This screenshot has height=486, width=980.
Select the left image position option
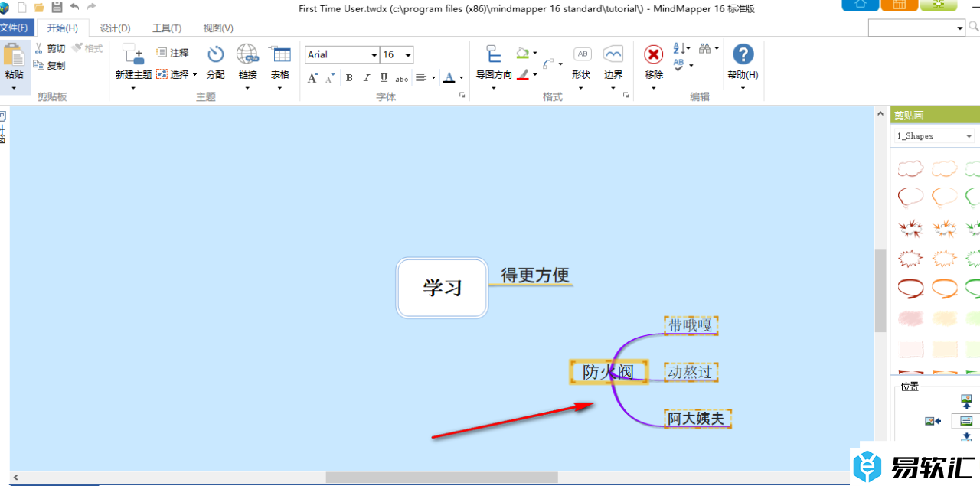pyautogui.click(x=933, y=421)
